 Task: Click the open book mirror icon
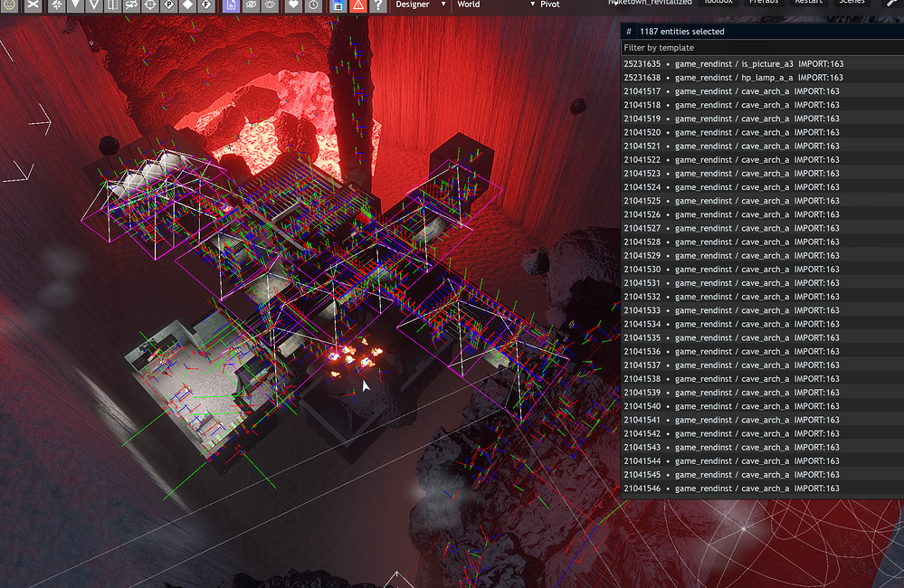(113, 5)
